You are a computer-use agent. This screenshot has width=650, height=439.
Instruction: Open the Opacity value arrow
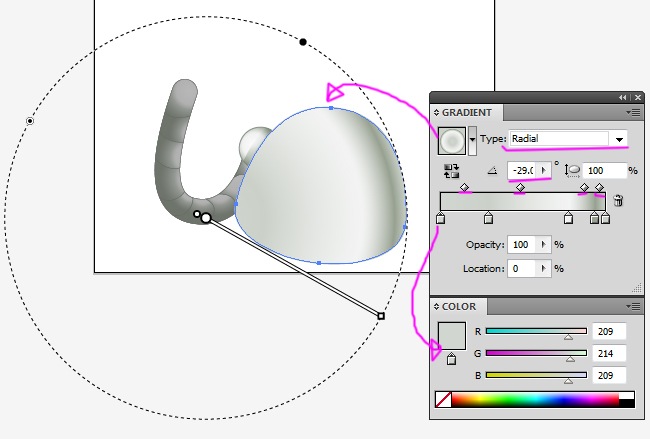click(543, 245)
